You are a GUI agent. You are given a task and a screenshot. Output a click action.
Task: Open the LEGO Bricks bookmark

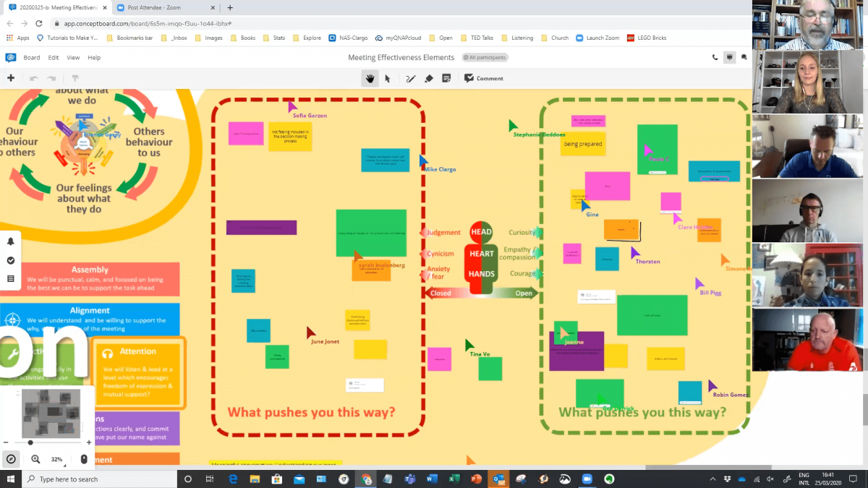(x=645, y=38)
